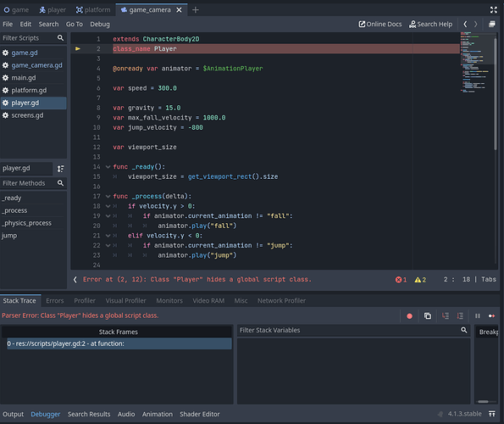Switch to the Monitors tab
The height and width of the screenshot is (424, 504).
click(169, 301)
